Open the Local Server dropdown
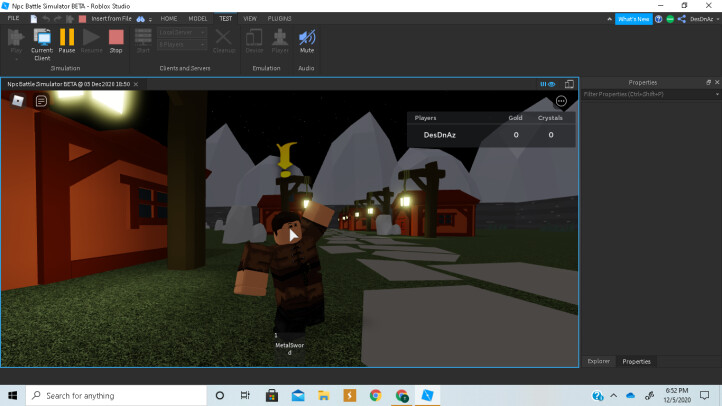Viewport: 722px width, 406px height. (x=182, y=33)
